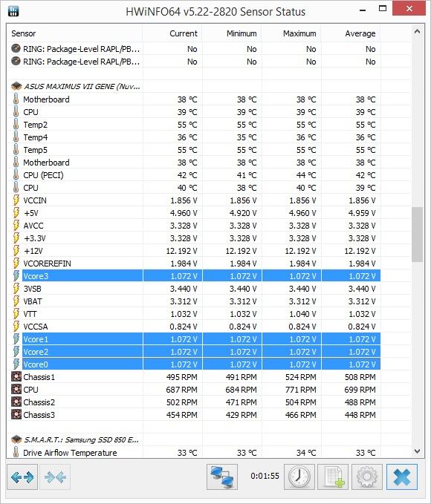Click the S.M.A.R.T. Samsung SSD chip icon
This screenshot has width=431, height=504.
[16, 439]
